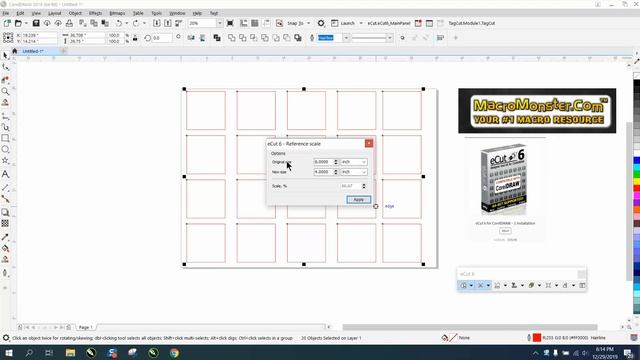
Task: Click the Launch button
Action: point(342,23)
